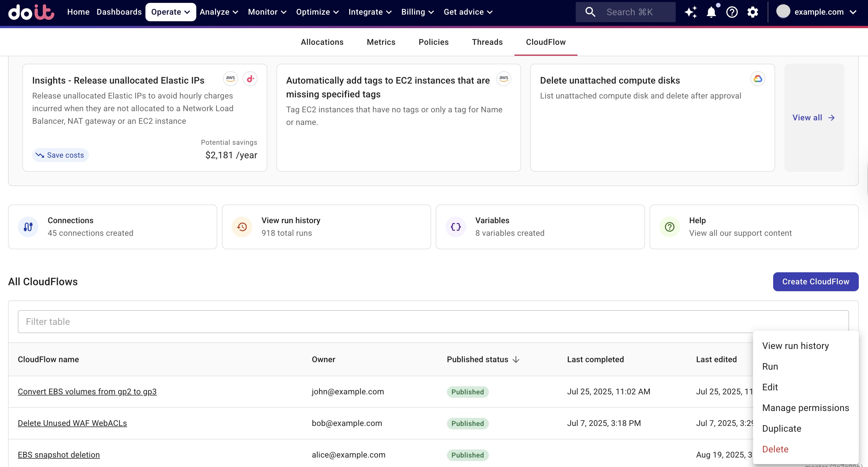Click View all on Delete unattached compute disks

tap(813, 117)
